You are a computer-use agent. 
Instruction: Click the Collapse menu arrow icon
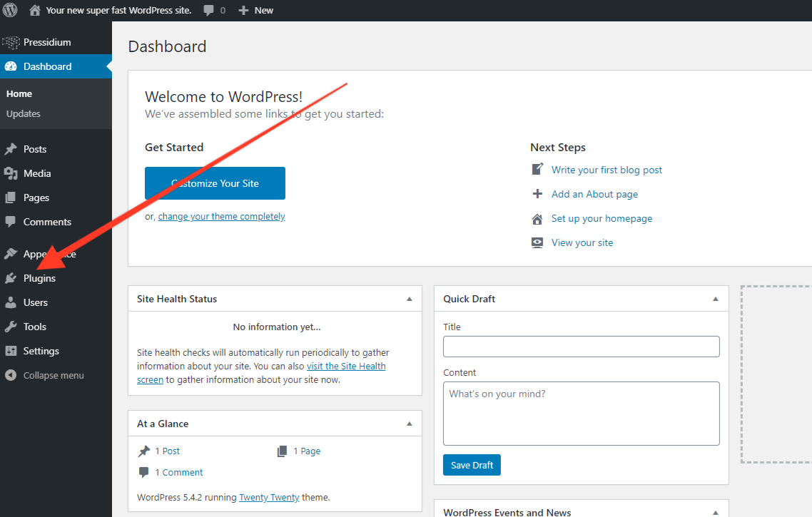coord(11,375)
